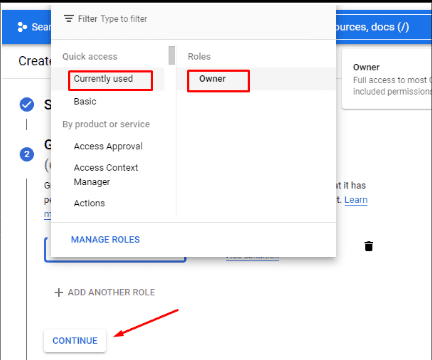Click the step 2 circle icon

point(27,154)
